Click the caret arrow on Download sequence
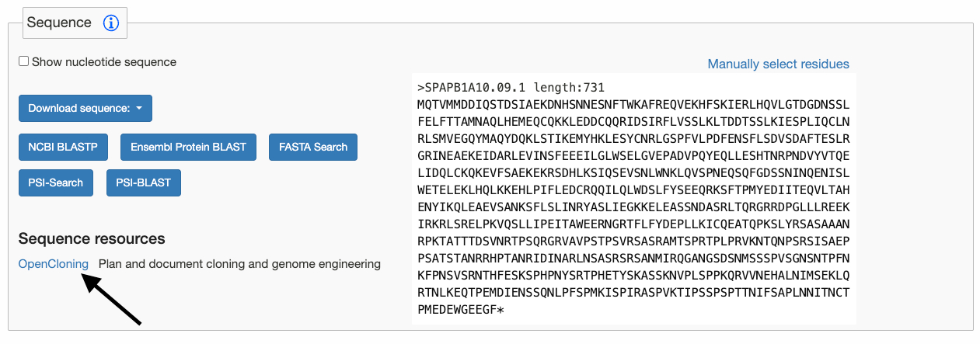Viewport: 980px width, 344px height. pos(139,109)
